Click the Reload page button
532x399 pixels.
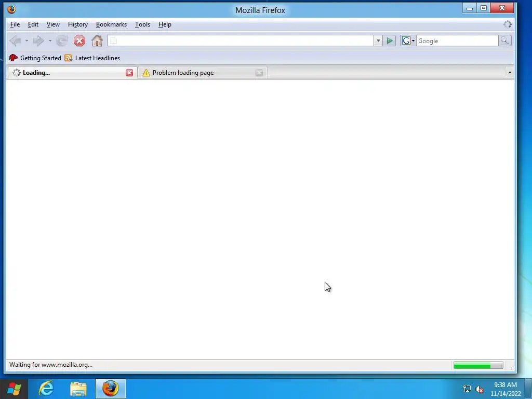pyautogui.click(x=62, y=41)
